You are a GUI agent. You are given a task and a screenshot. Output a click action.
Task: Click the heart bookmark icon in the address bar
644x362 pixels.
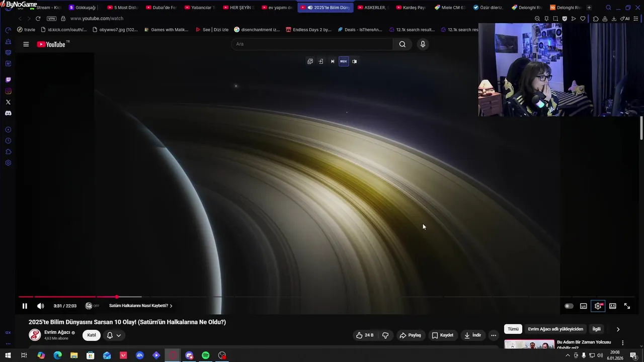point(583,19)
